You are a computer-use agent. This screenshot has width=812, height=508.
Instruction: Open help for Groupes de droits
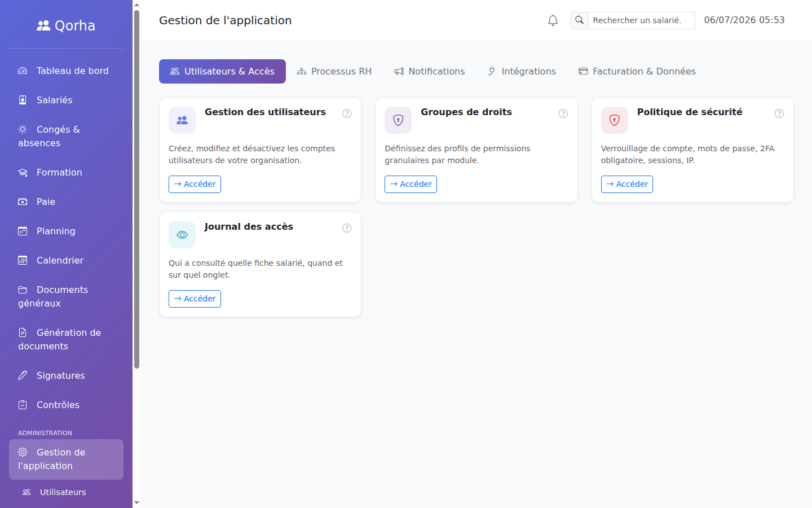pos(563,113)
